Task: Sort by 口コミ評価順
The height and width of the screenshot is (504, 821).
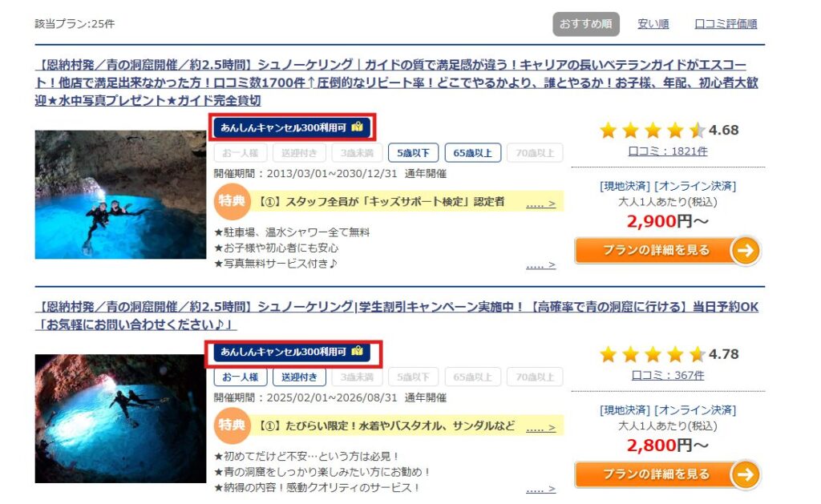Action: click(726, 23)
